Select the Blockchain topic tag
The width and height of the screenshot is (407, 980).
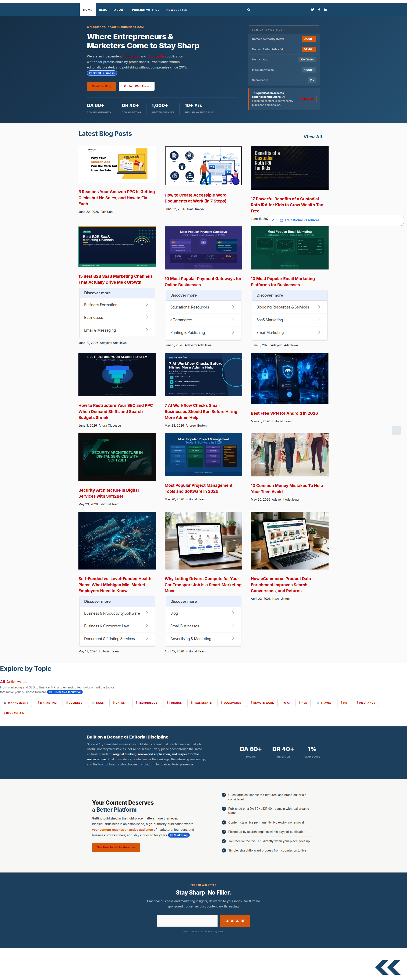click(x=14, y=713)
